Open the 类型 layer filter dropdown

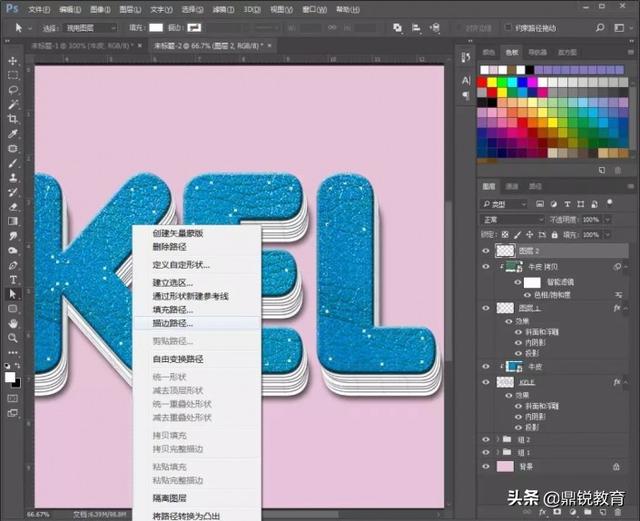504,204
